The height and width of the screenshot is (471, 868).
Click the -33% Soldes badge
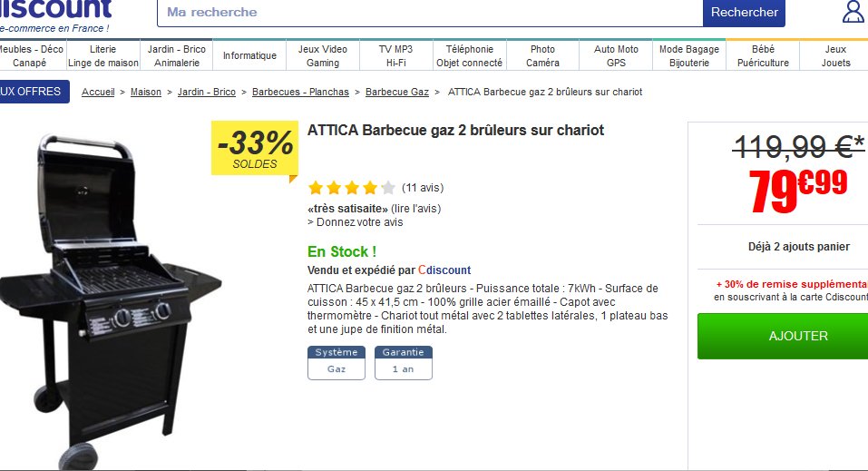click(x=255, y=148)
